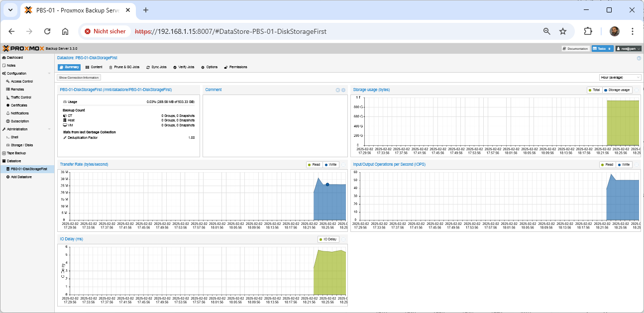Collapse the Configuration section in sidebar
This screenshot has height=313, width=644.
coord(49,74)
